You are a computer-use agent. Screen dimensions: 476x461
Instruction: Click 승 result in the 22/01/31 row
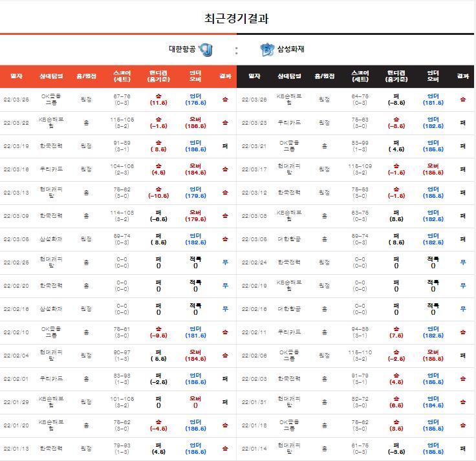(463, 402)
